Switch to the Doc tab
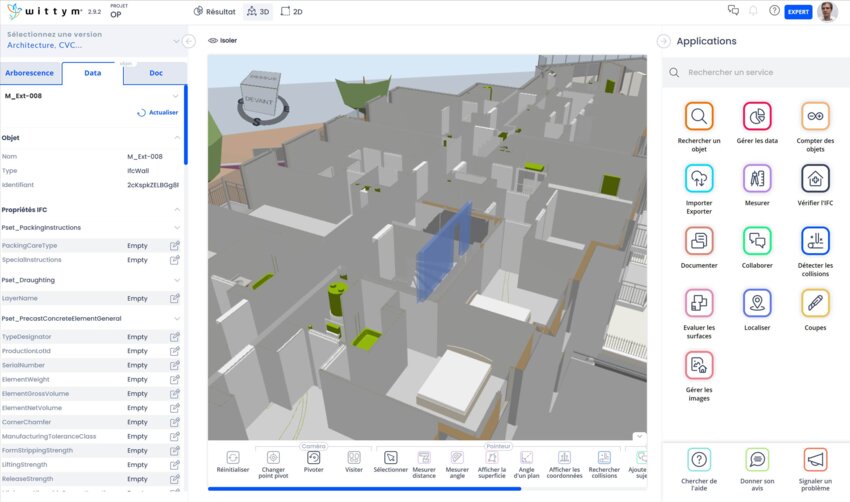This screenshot has width=850, height=502. 156,73
